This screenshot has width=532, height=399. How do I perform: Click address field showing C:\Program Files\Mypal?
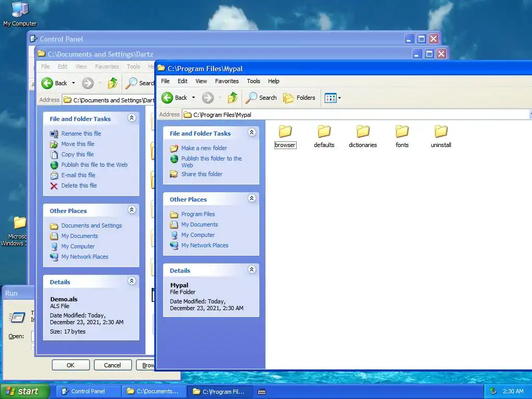click(356, 115)
